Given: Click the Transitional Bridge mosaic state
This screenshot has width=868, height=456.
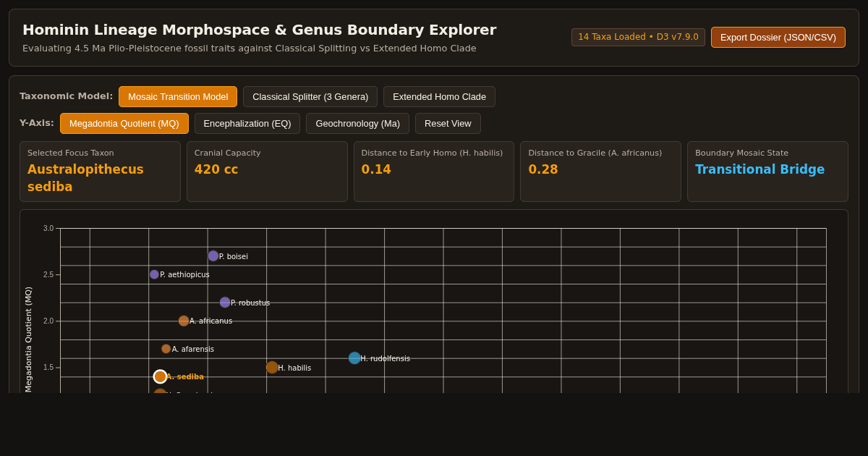Looking at the screenshot, I should point(759,169).
